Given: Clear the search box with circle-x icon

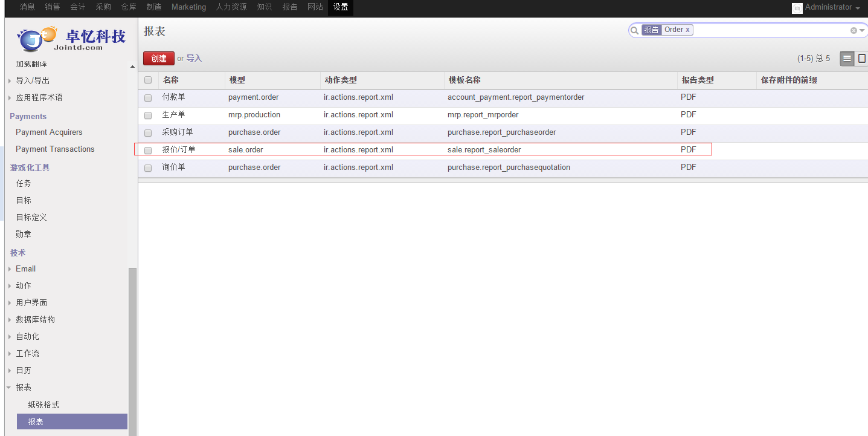Looking at the screenshot, I should tap(854, 30).
